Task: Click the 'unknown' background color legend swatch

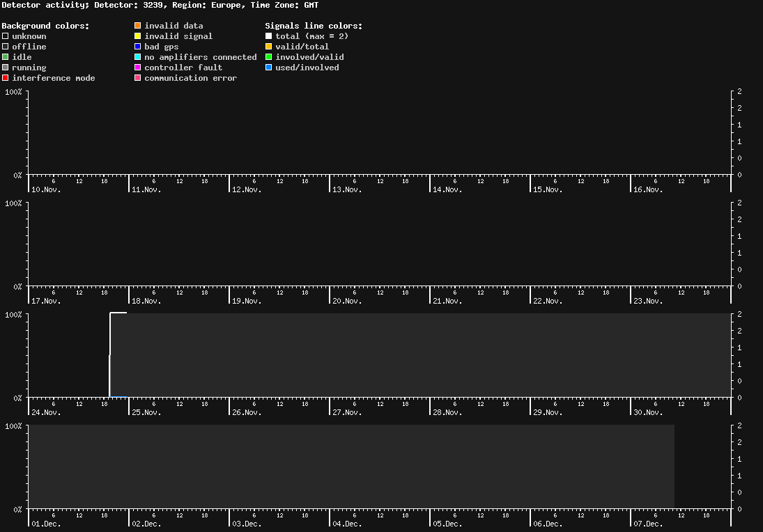Action: pos(6,36)
